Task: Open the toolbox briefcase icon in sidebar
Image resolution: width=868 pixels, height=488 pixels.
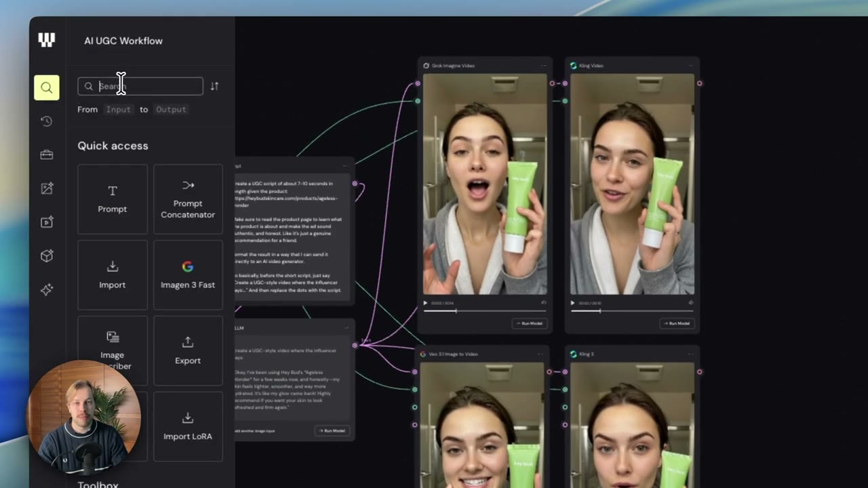Action: [x=47, y=155]
